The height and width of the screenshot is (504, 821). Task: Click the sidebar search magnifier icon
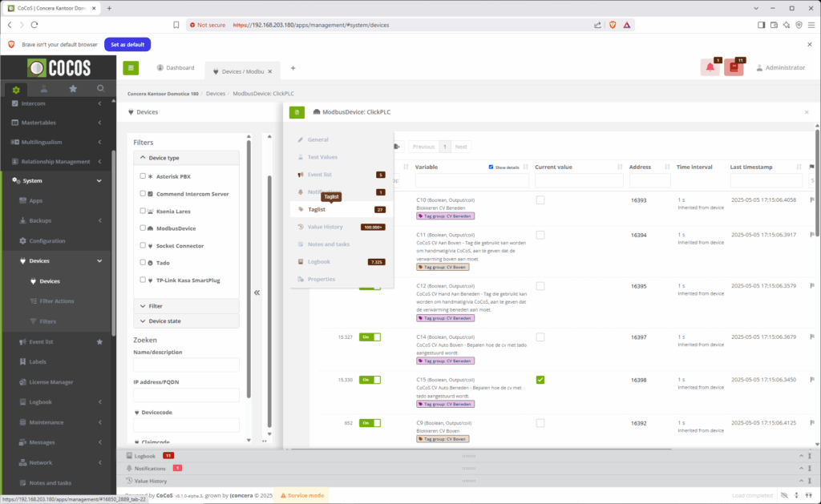tap(100, 89)
